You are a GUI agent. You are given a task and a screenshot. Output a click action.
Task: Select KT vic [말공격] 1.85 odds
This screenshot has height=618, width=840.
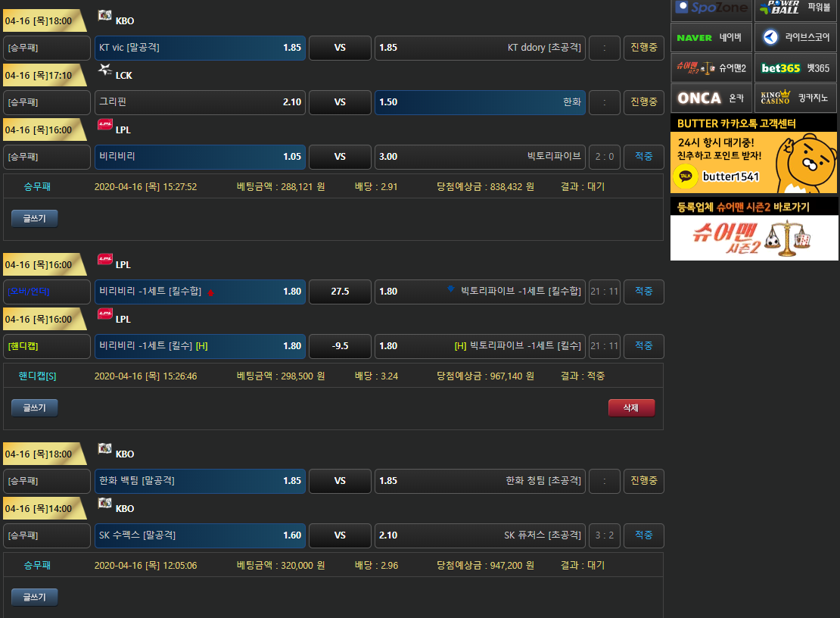pos(200,48)
